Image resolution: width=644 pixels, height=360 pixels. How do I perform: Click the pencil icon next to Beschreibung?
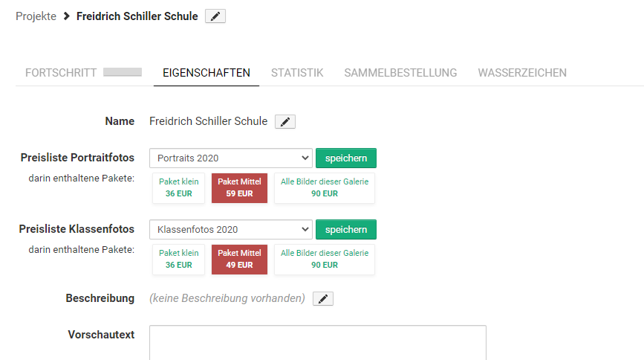323,299
